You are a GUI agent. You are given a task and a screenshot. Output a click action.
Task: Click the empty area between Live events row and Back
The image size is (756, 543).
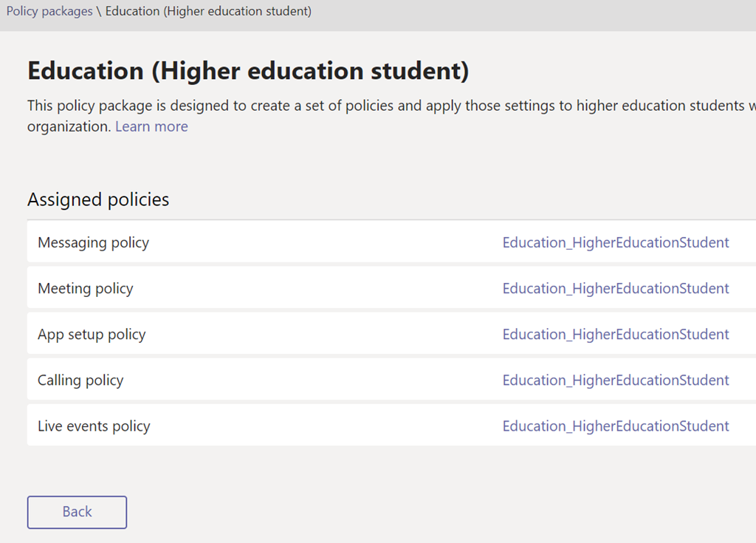369,470
